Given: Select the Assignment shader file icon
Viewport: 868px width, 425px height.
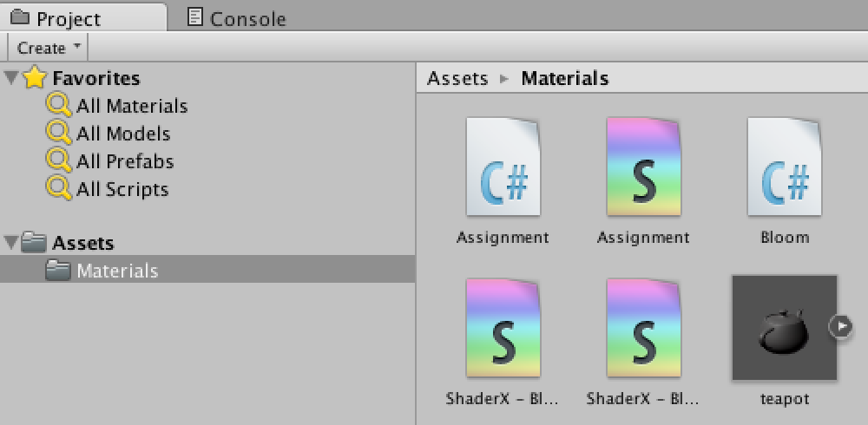Looking at the screenshot, I should click(x=643, y=167).
